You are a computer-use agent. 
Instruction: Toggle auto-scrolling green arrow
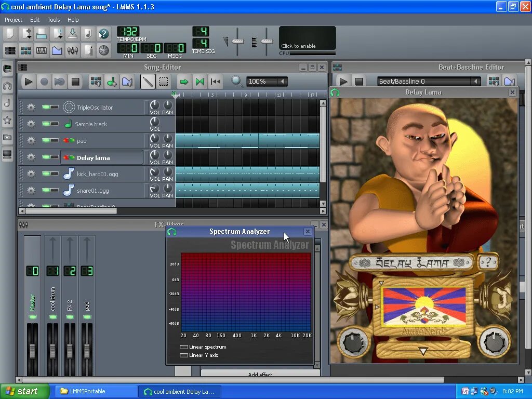click(184, 82)
